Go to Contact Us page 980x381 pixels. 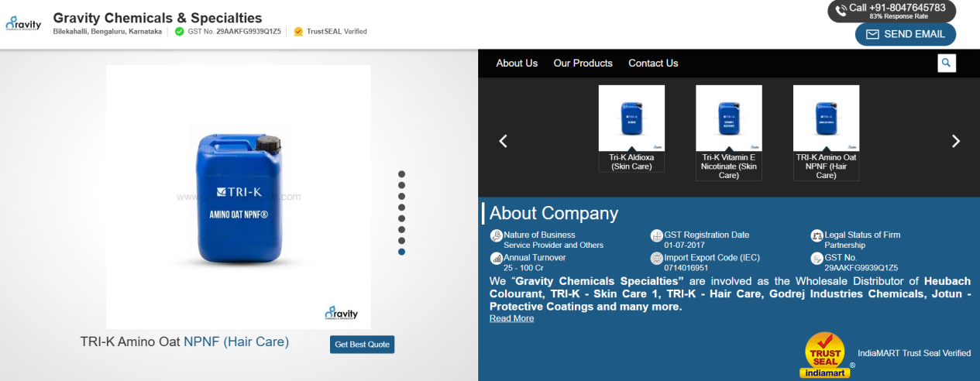[653, 63]
